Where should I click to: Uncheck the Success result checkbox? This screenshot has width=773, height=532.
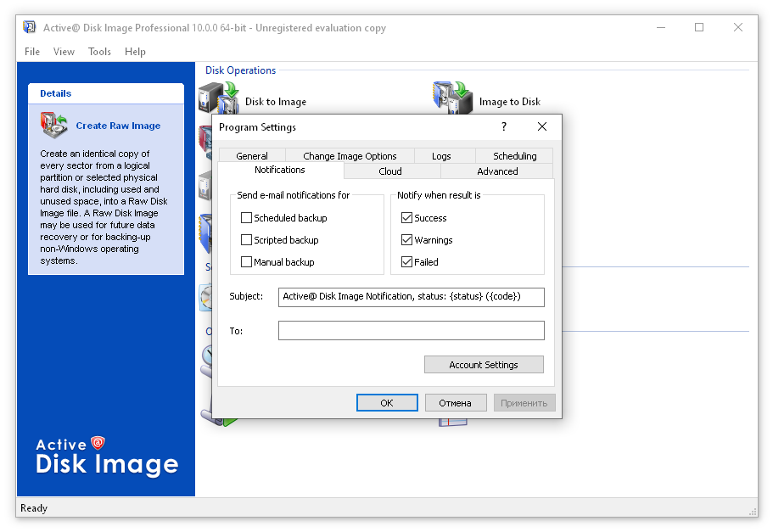pos(406,217)
